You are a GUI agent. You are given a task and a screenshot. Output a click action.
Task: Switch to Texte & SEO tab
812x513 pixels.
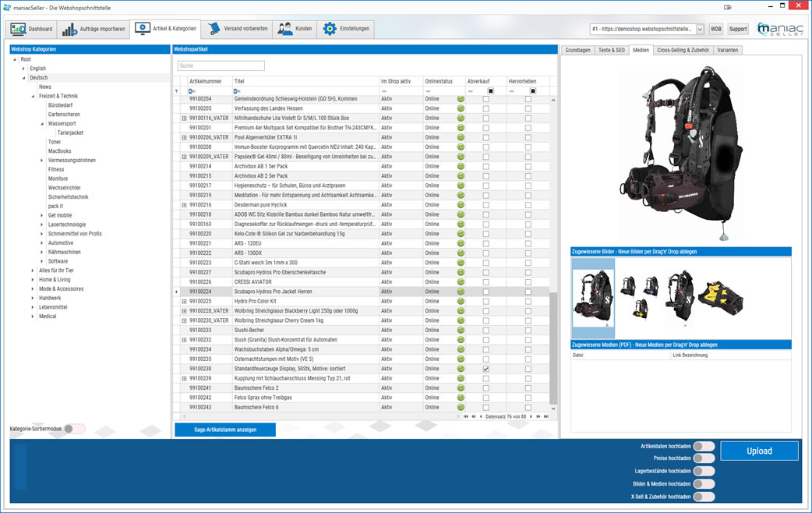(612, 50)
